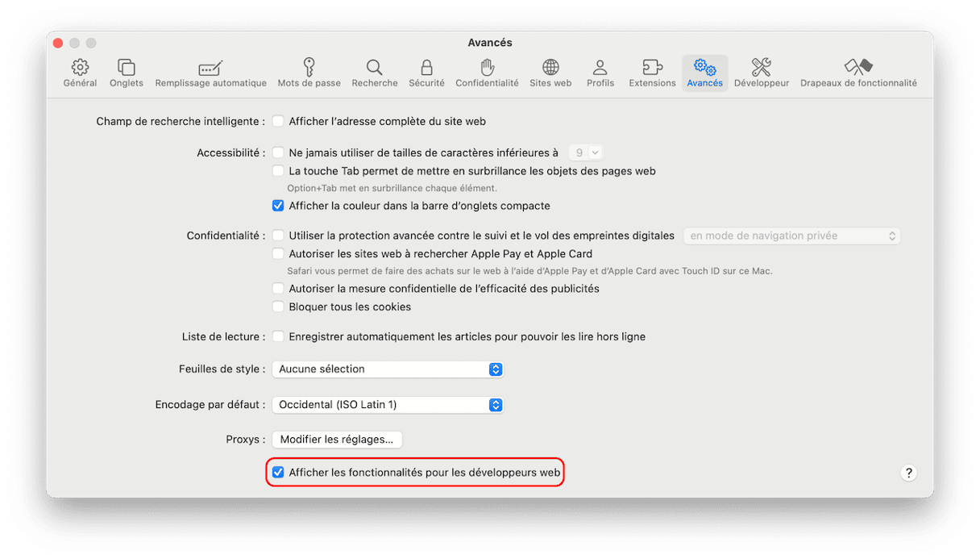Expand the Feuilles de style dropdown
Image resolution: width=980 pixels, height=559 pixels.
[388, 369]
